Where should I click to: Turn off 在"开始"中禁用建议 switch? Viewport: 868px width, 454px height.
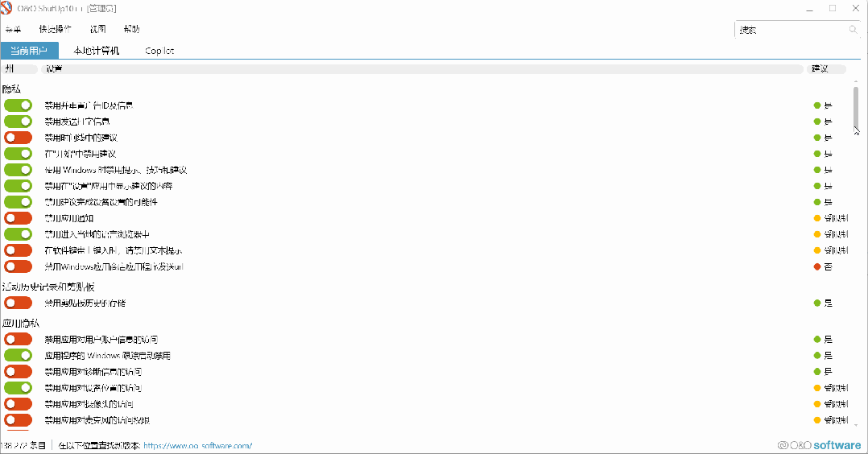pyautogui.click(x=19, y=154)
